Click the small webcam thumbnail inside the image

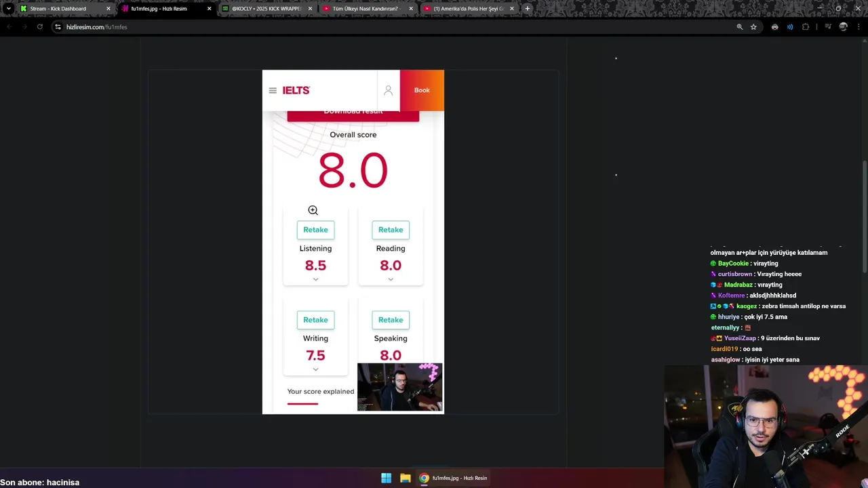click(x=400, y=387)
